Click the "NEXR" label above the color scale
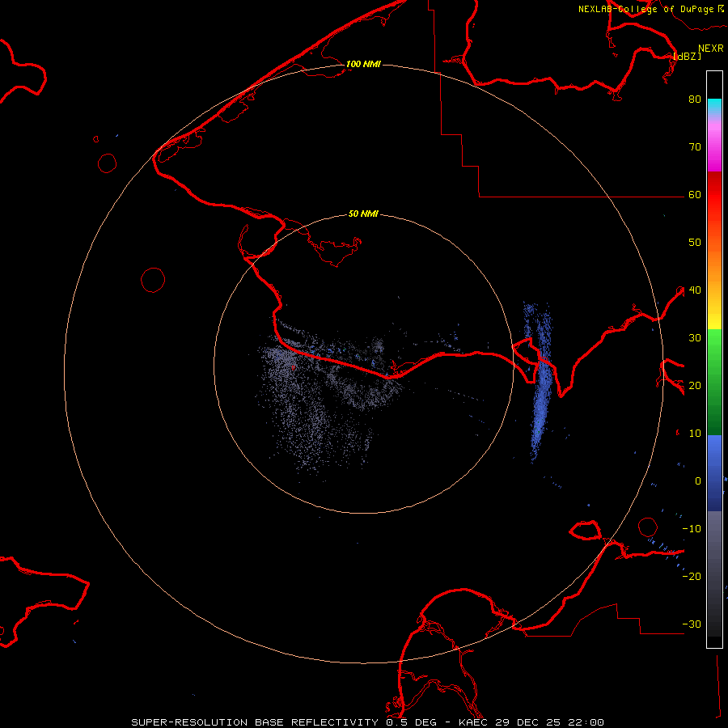Image resolution: width=728 pixels, height=728 pixels. click(710, 49)
